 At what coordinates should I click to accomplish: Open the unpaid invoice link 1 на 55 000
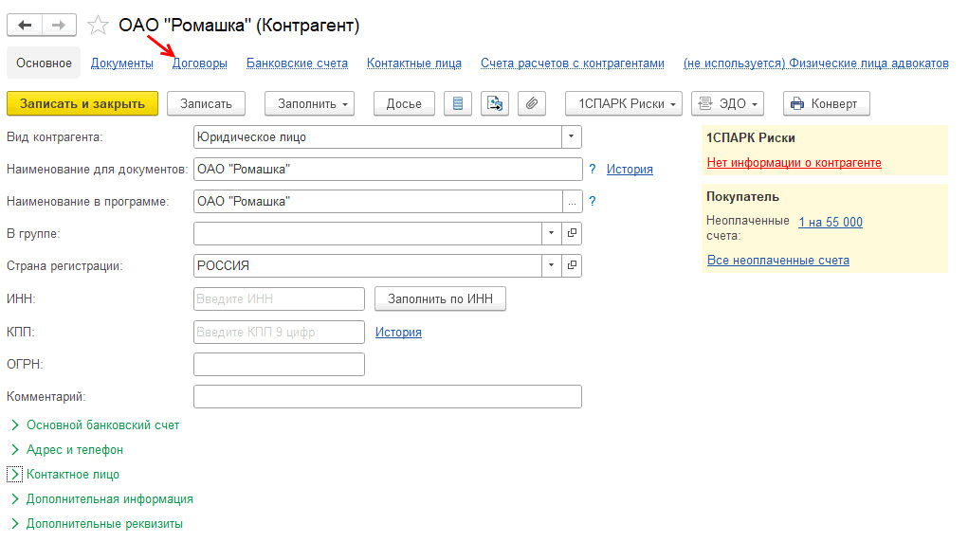click(831, 222)
